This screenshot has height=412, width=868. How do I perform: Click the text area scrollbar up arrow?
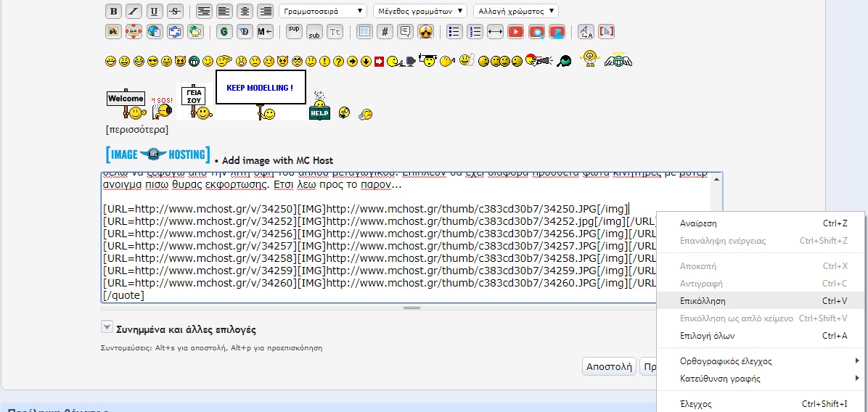(x=716, y=179)
